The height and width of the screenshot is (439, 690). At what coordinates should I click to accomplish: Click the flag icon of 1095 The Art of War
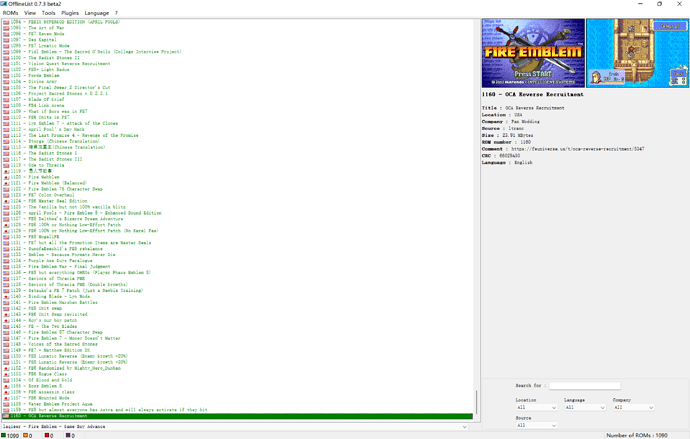(x=6, y=28)
